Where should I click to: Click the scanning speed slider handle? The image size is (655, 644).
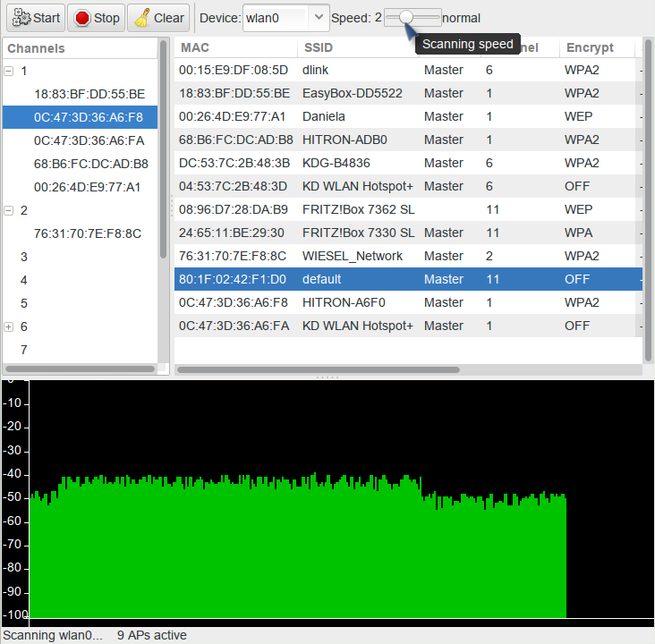[405, 18]
